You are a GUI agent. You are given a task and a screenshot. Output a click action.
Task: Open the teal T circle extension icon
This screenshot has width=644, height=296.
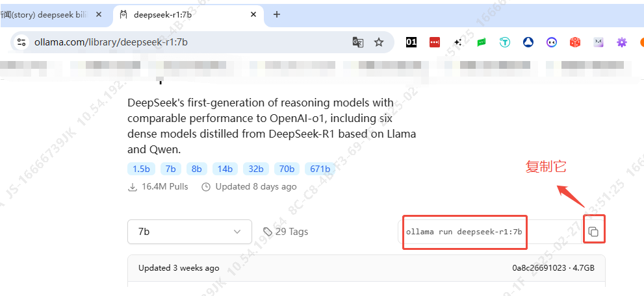tap(505, 42)
